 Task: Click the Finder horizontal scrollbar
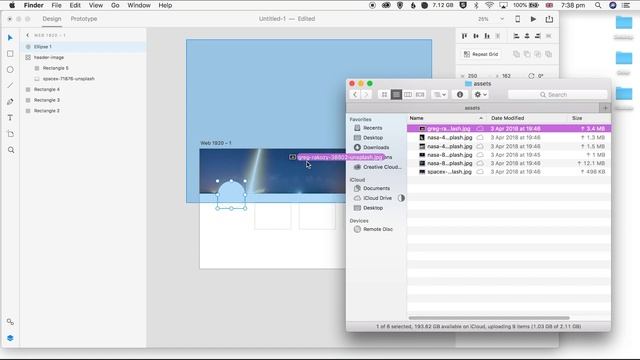(x=489, y=318)
